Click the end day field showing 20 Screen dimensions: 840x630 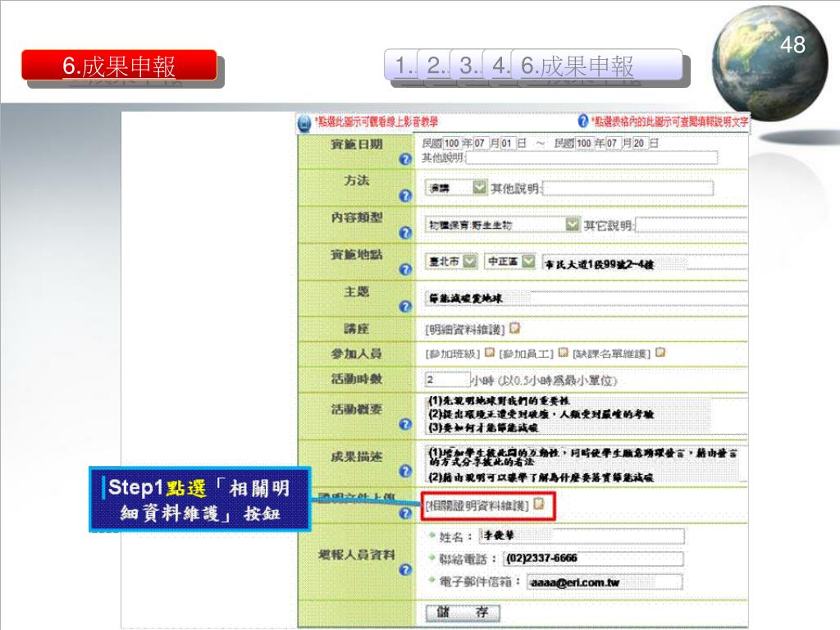pos(638,143)
